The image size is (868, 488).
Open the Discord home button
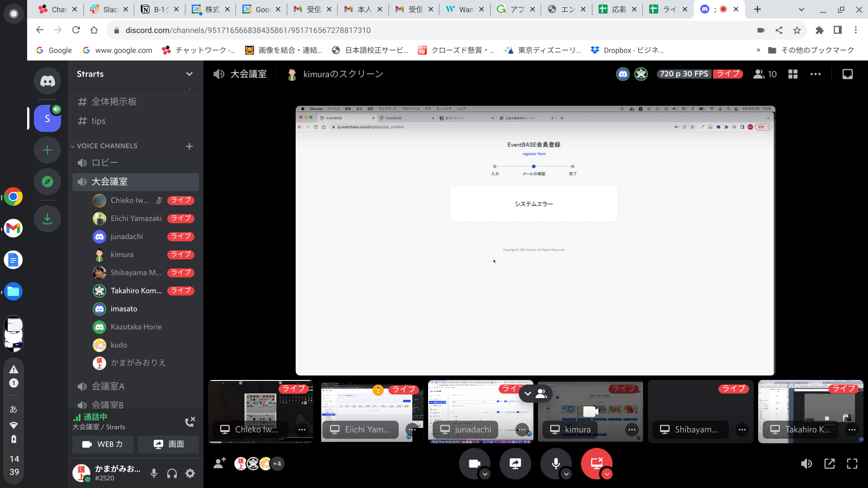(47, 81)
